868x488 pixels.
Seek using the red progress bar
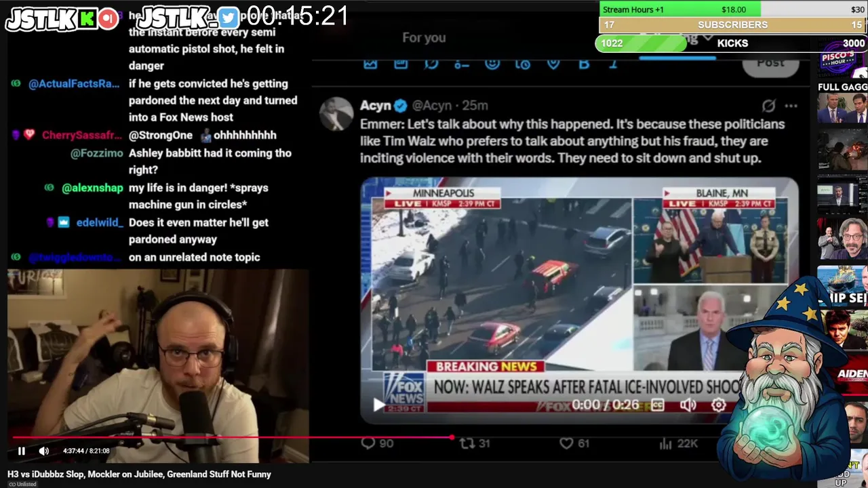232,437
